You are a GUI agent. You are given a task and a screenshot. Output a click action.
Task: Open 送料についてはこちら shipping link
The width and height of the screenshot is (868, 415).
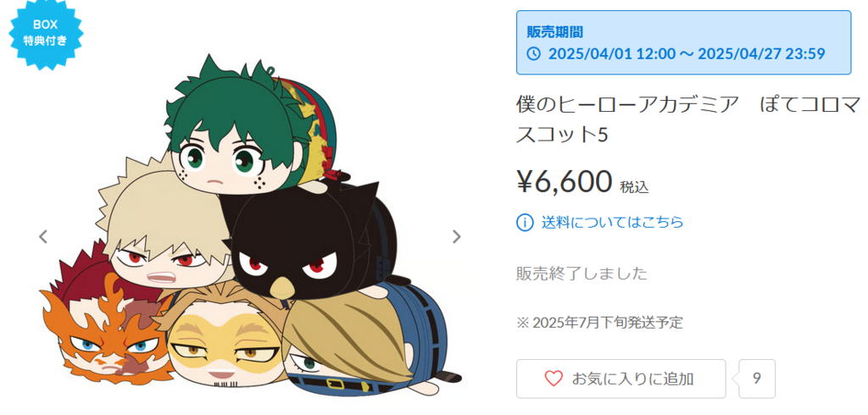tap(612, 223)
